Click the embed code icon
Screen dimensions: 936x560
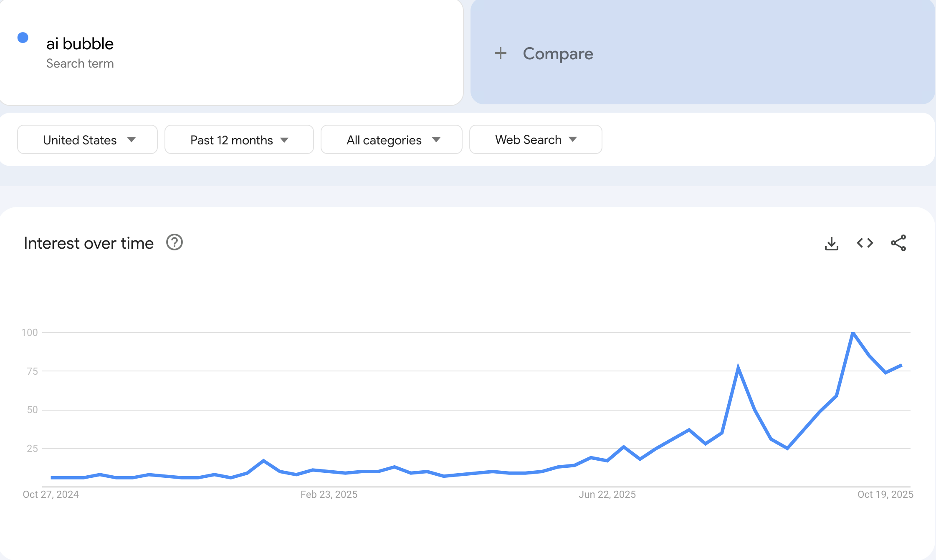click(x=865, y=243)
